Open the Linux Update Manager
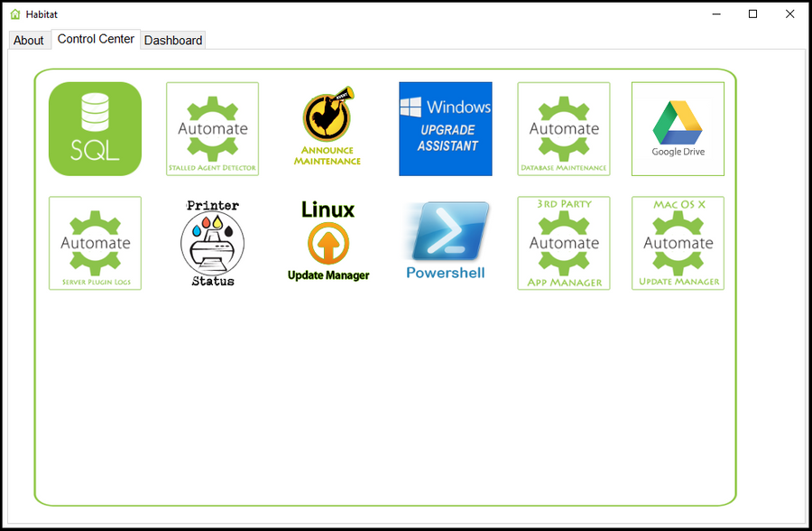The image size is (812, 531). click(328, 239)
